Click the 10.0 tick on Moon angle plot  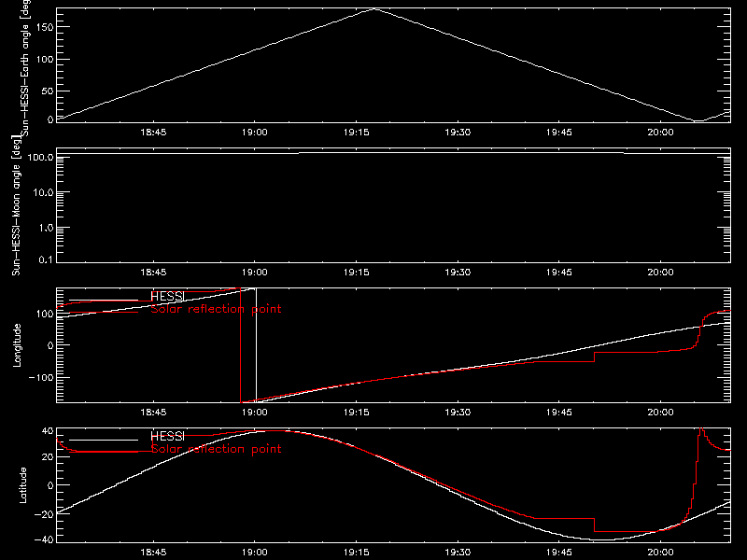[43, 192]
